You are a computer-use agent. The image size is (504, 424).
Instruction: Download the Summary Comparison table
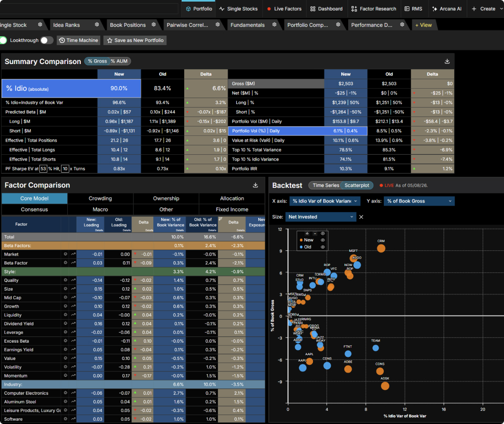click(x=447, y=61)
